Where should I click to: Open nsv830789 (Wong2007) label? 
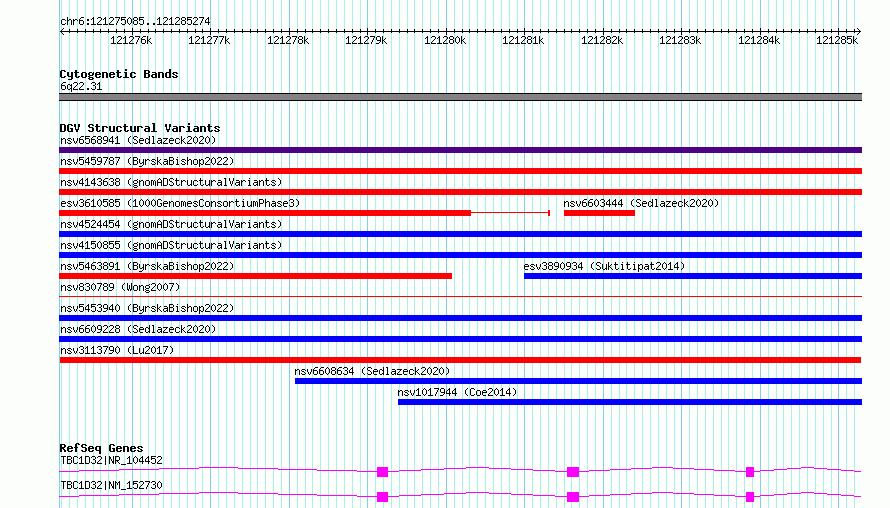[120, 287]
